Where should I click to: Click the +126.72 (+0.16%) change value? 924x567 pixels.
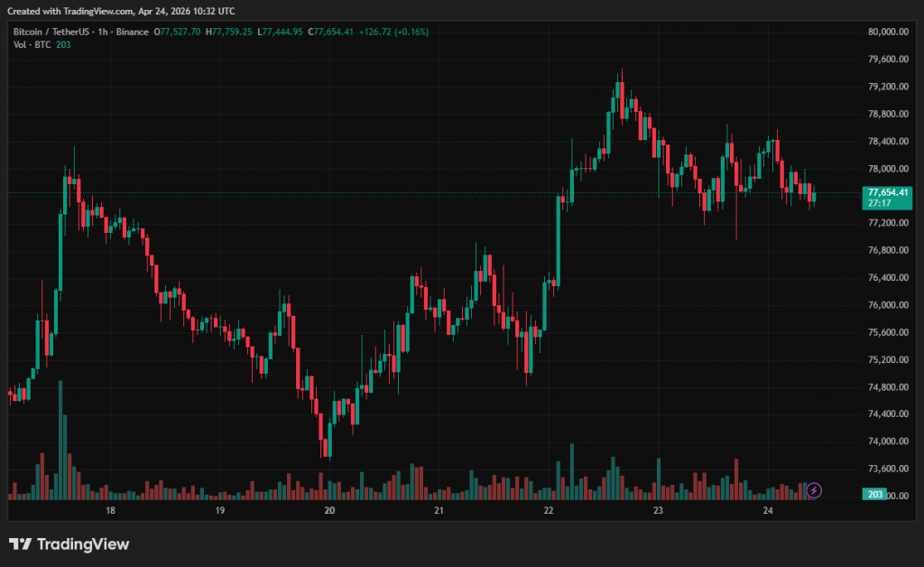pyautogui.click(x=393, y=32)
